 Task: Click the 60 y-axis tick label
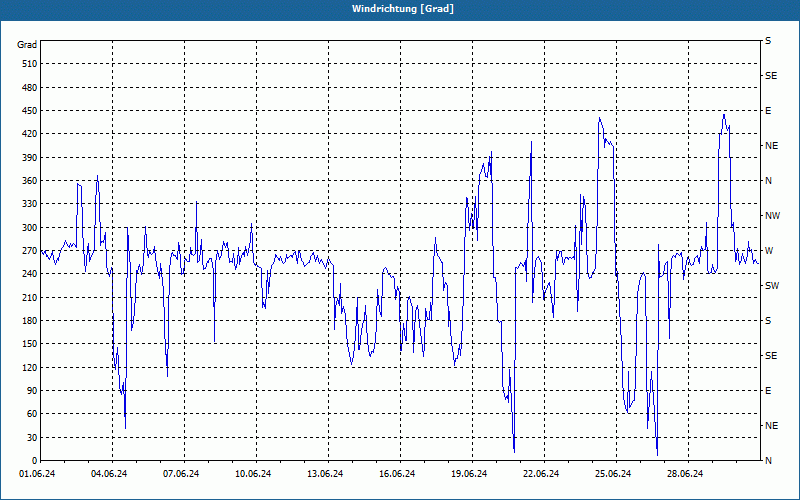pos(32,414)
